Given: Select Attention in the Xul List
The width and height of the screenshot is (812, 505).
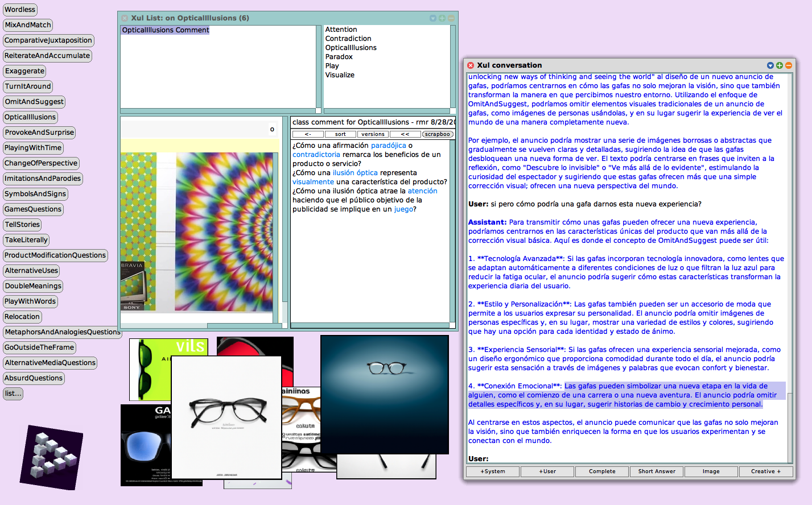Looking at the screenshot, I should click(x=341, y=30).
